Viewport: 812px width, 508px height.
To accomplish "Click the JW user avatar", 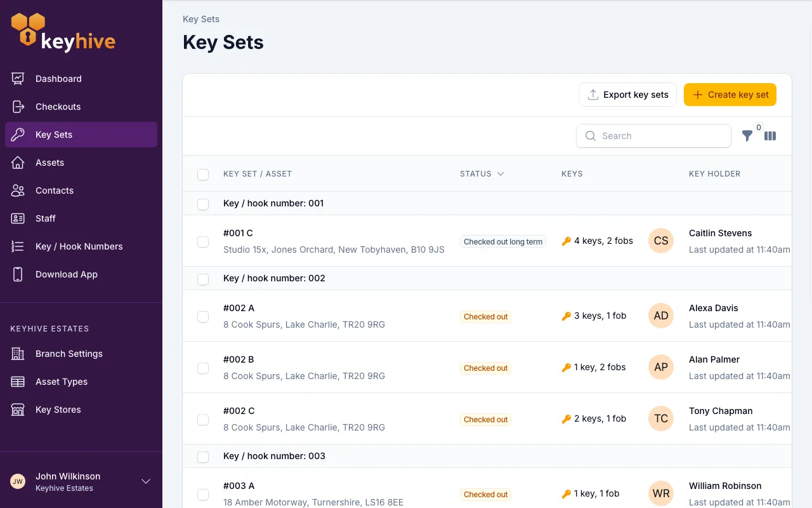I will pos(18,481).
